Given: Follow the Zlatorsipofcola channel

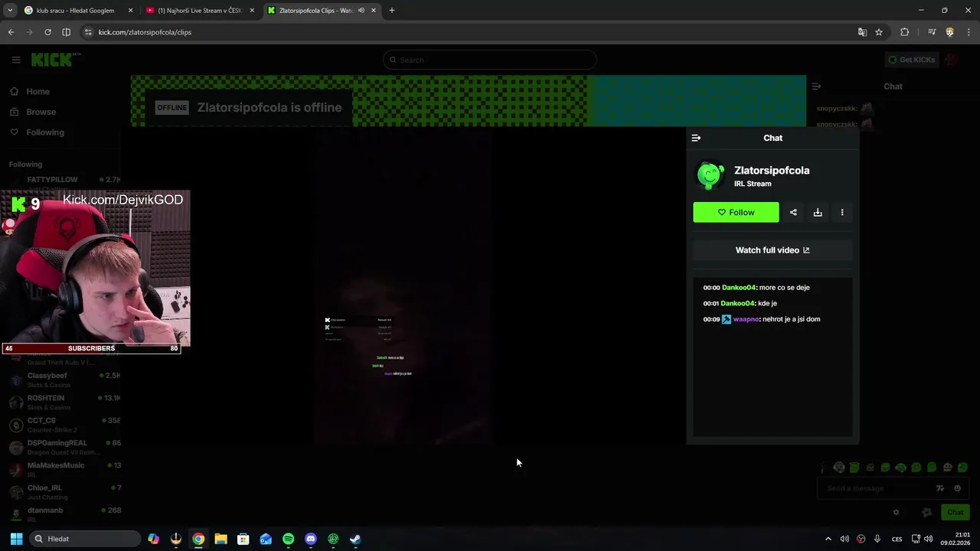Looking at the screenshot, I should tap(736, 212).
